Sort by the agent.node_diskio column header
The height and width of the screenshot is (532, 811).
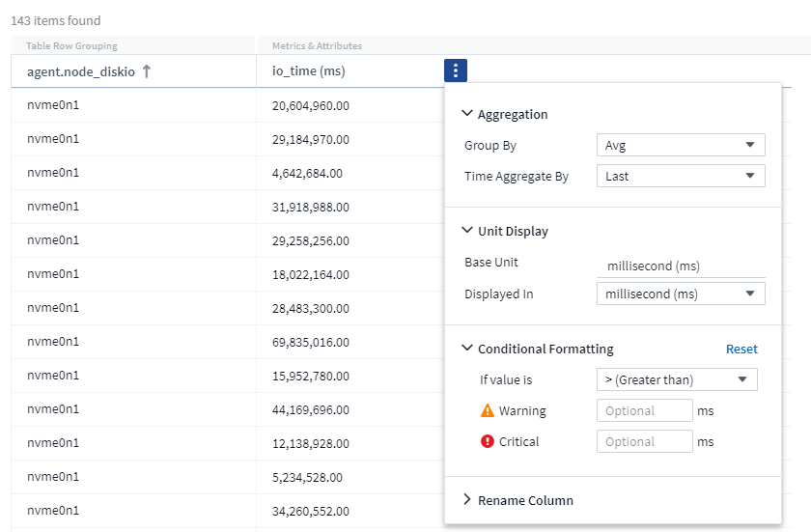click(x=79, y=70)
